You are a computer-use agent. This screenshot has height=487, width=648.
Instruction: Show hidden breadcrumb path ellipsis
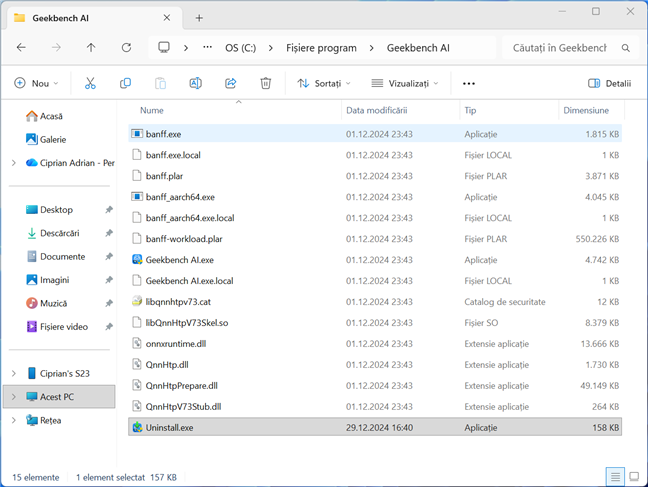207,47
